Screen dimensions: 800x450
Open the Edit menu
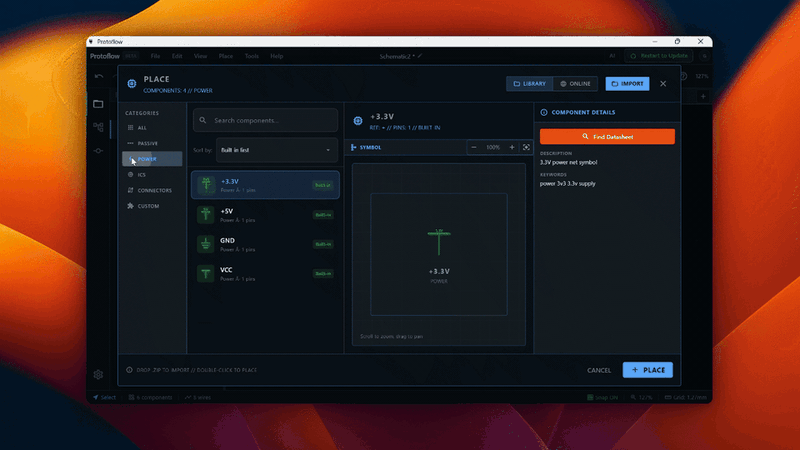[177, 56]
